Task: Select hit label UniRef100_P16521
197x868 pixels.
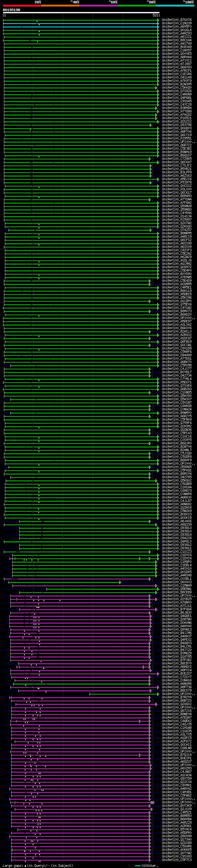Action: 177,118
